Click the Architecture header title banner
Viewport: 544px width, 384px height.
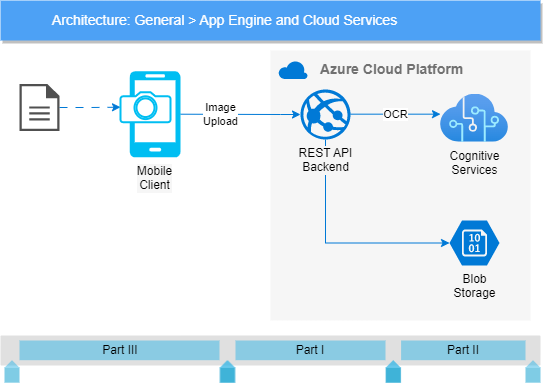[x=271, y=21]
